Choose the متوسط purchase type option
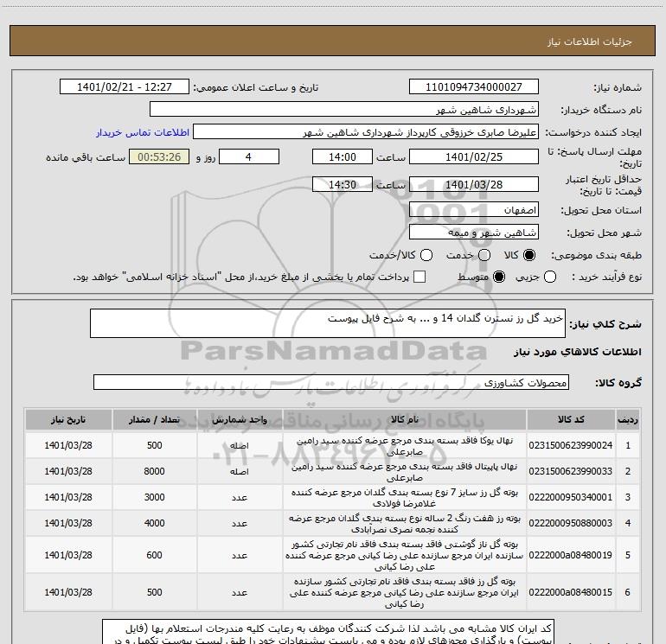666x644 pixels. tap(499, 277)
